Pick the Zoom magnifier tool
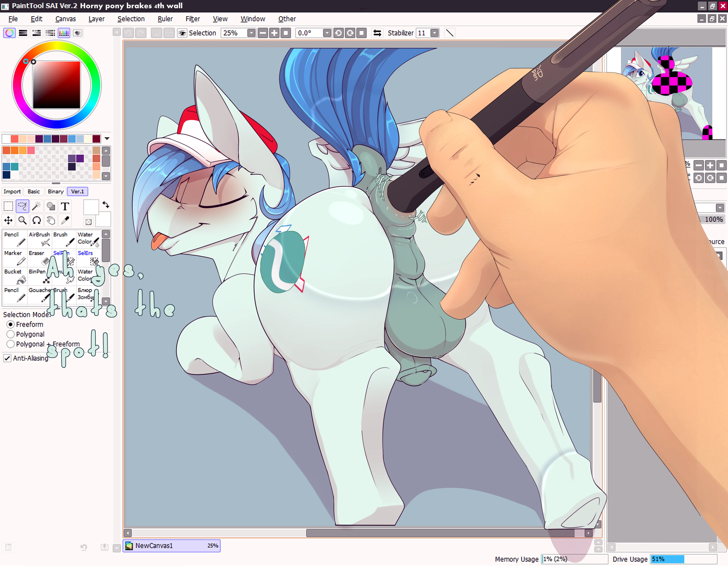 pos(22,221)
